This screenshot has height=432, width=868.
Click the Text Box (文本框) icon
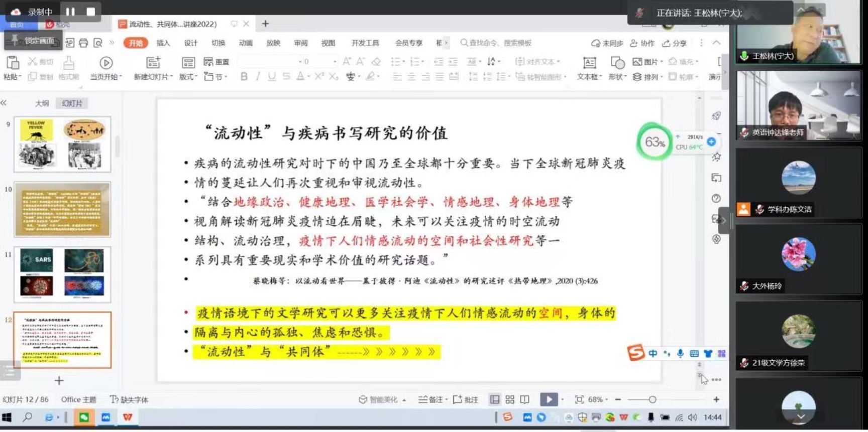coord(589,63)
